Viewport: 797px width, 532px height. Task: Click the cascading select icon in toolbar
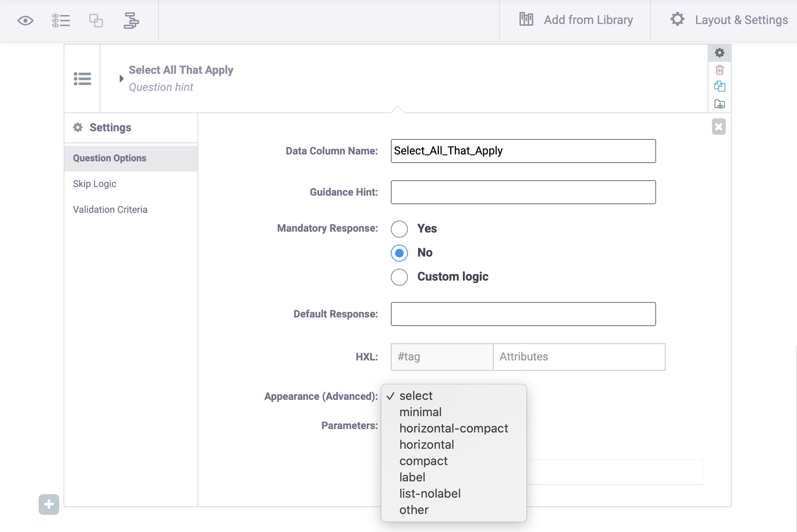131,21
